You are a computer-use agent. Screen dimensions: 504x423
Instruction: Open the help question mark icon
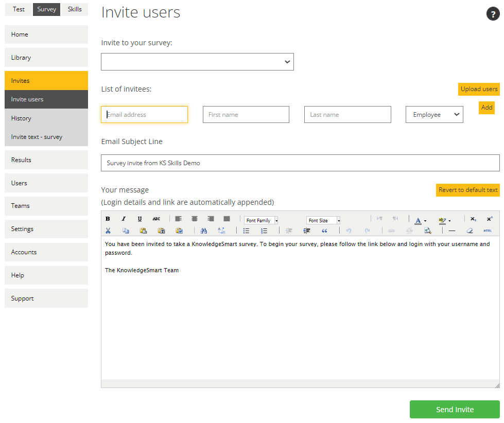click(493, 14)
